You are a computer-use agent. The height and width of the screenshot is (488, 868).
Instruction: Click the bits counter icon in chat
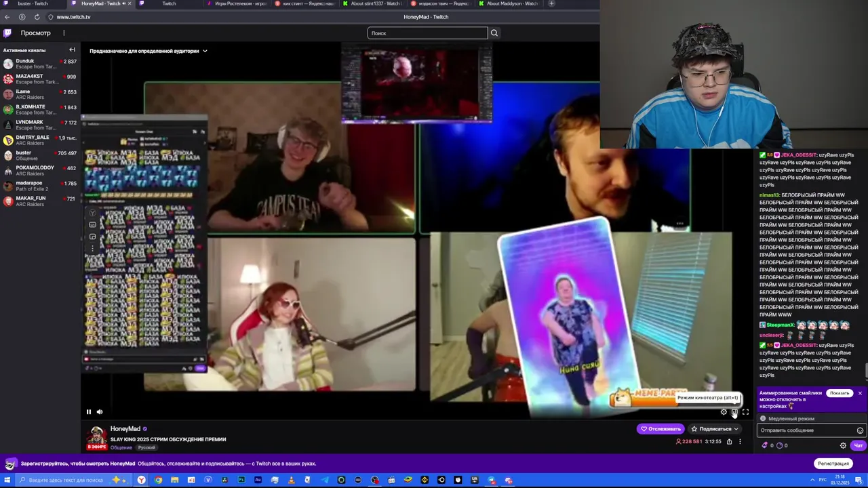click(x=766, y=445)
